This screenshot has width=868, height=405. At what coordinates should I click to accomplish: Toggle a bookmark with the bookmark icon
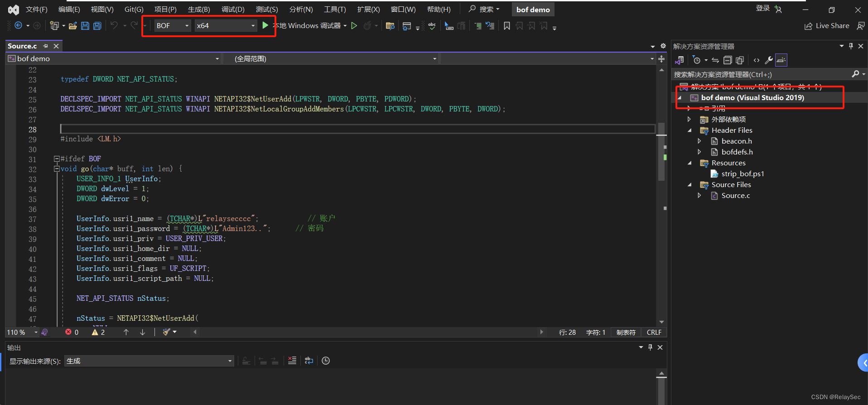tap(507, 26)
